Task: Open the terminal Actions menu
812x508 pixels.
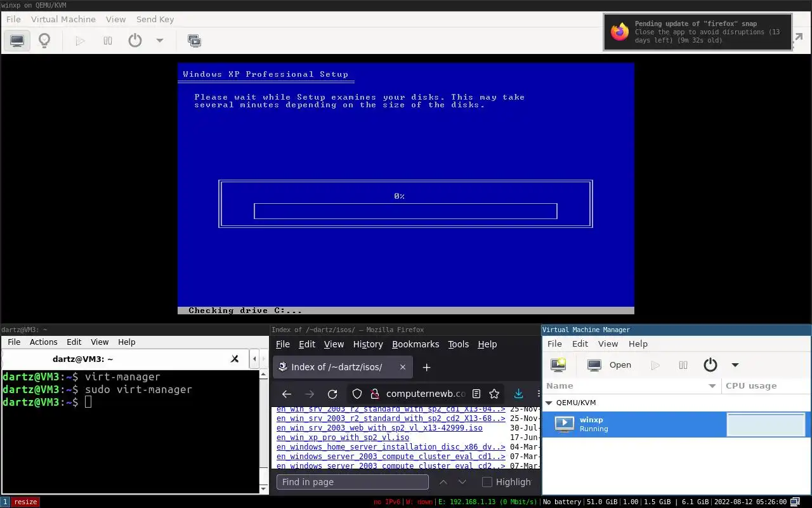Action: (44, 342)
